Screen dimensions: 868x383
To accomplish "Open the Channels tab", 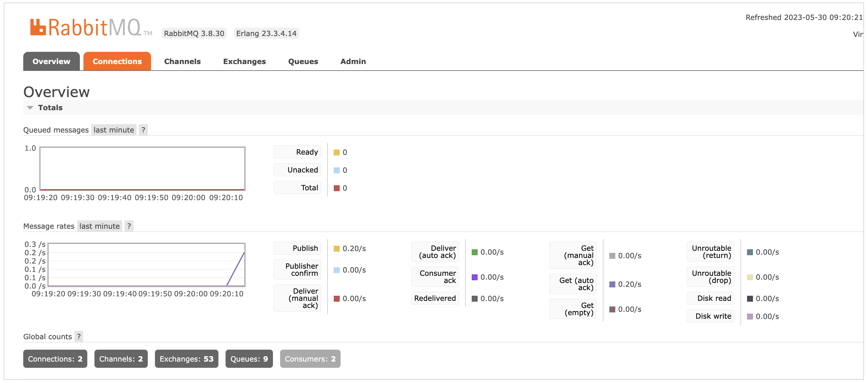I will [x=182, y=61].
